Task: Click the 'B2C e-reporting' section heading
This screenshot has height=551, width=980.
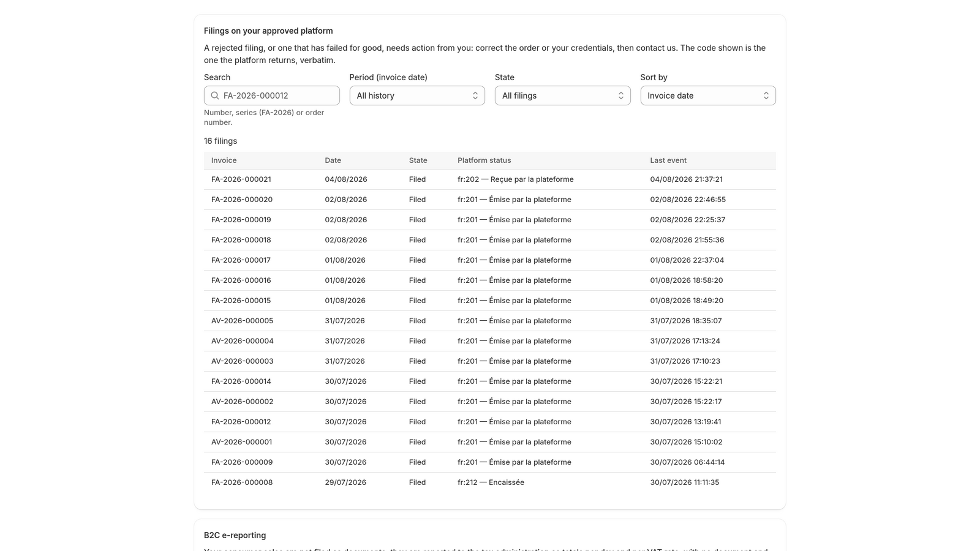Action: point(235,535)
